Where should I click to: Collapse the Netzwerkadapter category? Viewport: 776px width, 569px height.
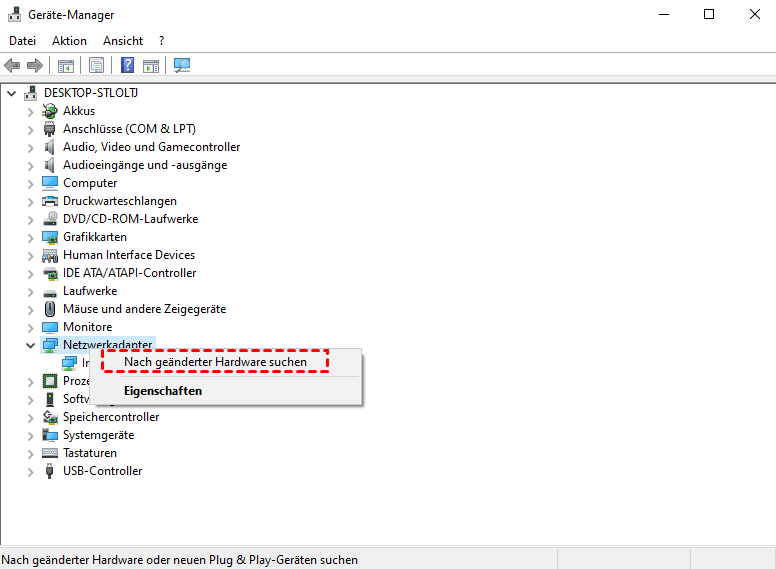[x=30, y=345]
